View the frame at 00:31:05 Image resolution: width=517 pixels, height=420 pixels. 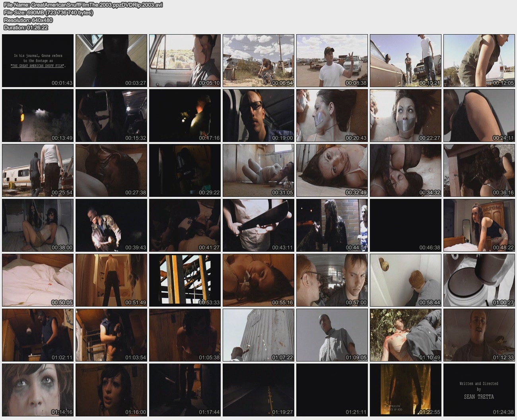(x=258, y=170)
